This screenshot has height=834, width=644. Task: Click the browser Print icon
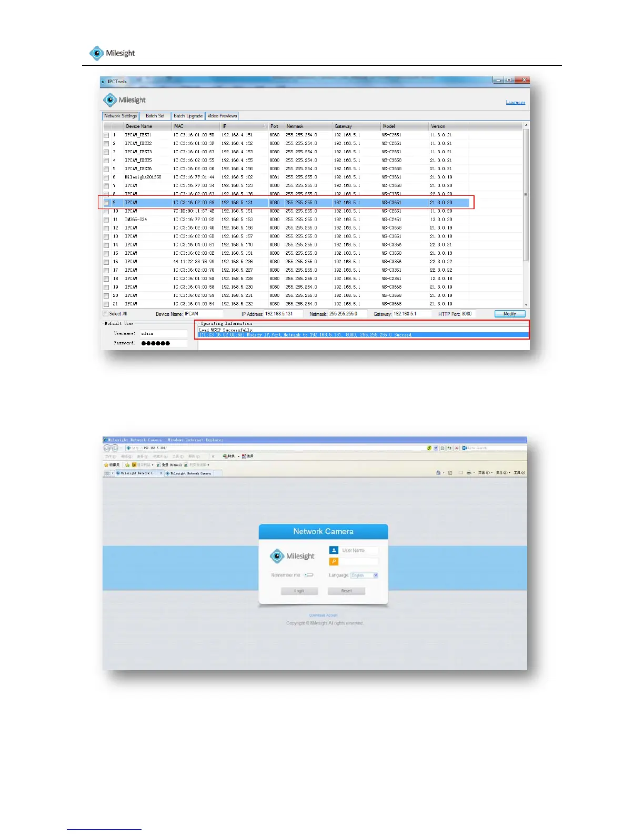[x=469, y=473]
